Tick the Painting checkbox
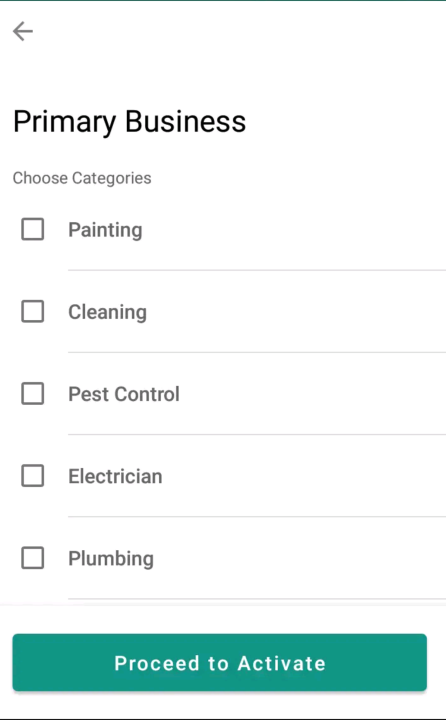This screenshot has width=446, height=720. [x=33, y=229]
